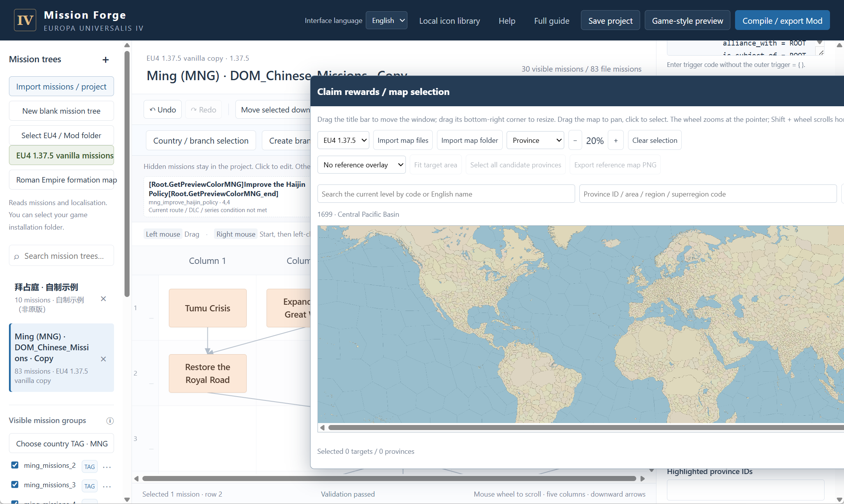Viewport: 844px width, 504px height.
Task: Click Import map folder
Action: tap(470, 140)
